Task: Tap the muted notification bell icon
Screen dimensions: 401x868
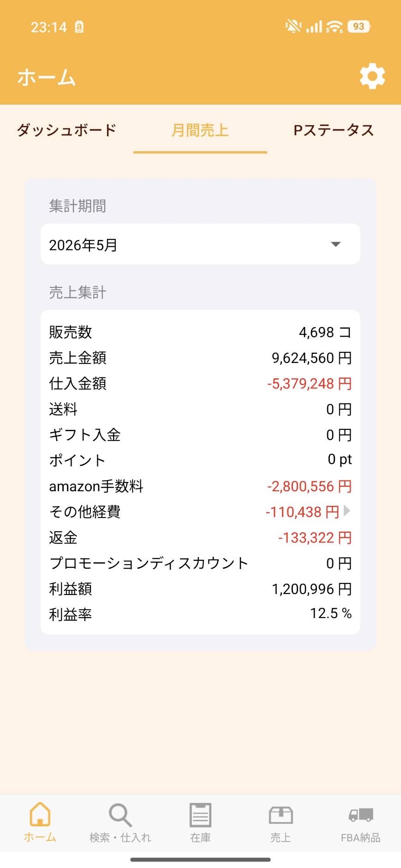Action: coord(293,27)
